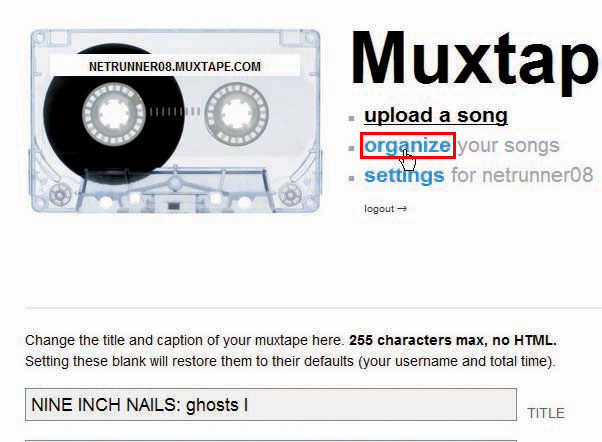
Task: Click the bullet marker before upload a song
Action: (351, 118)
